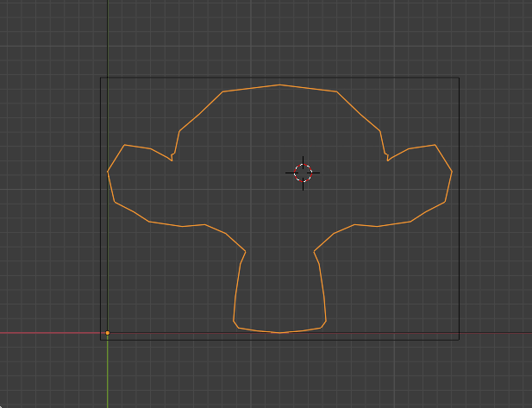The image size is (532, 408).
Task: Click the top-right upper corner of the right ear
Action: [434, 145]
